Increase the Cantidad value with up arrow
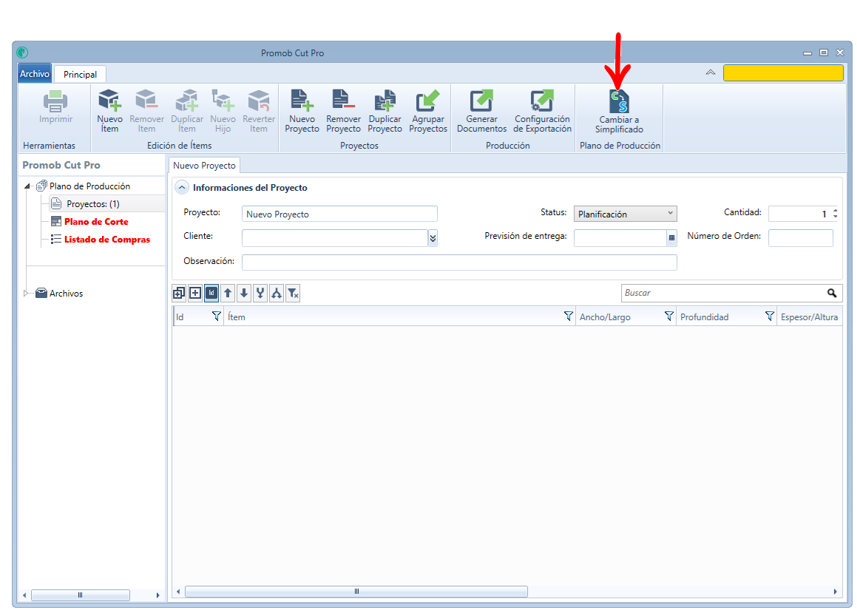Viewport: 857px width, 616px height. click(x=835, y=210)
